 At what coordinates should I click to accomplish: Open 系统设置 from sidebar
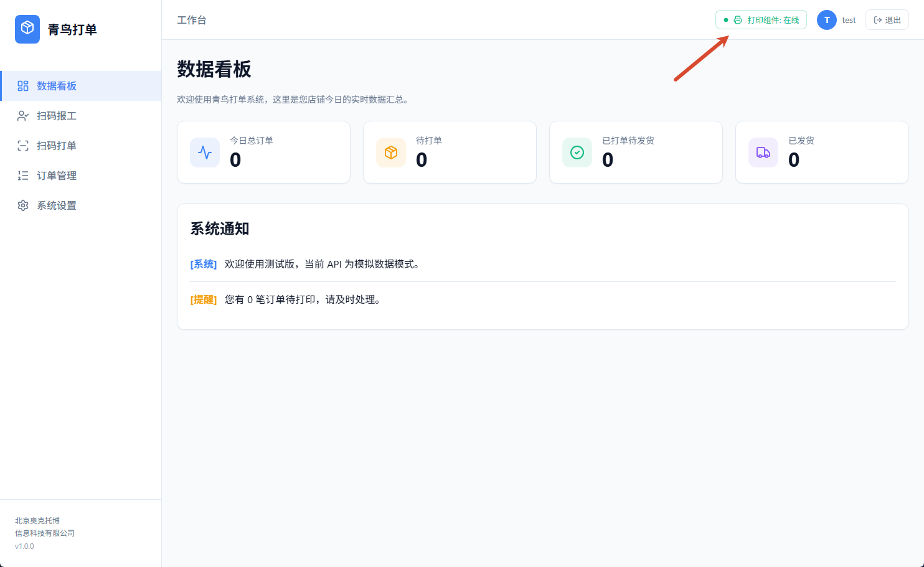(81, 205)
